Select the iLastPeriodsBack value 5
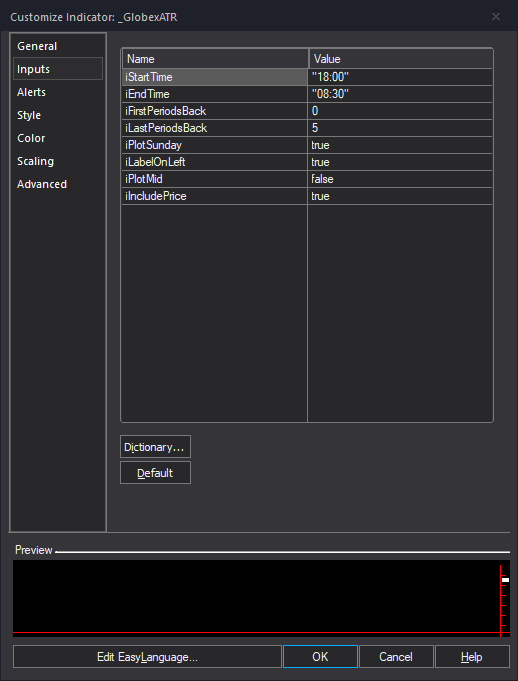 click(x=400, y=128)
